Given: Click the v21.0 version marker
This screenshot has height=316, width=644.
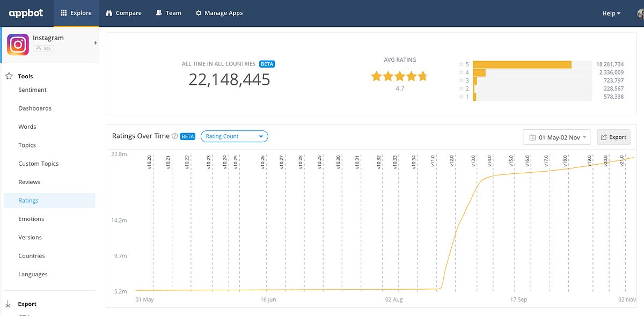Looking at the screenshot, I should click(621, 161).
